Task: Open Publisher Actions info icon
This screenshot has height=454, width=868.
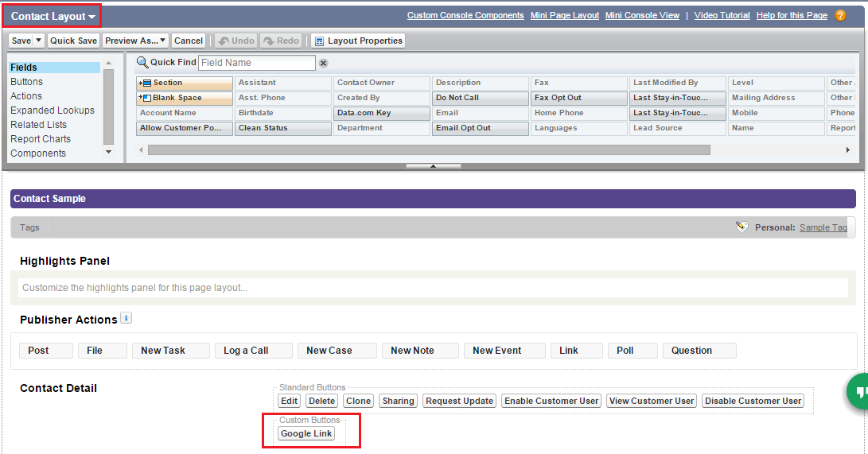Action: tap(126, 319)
